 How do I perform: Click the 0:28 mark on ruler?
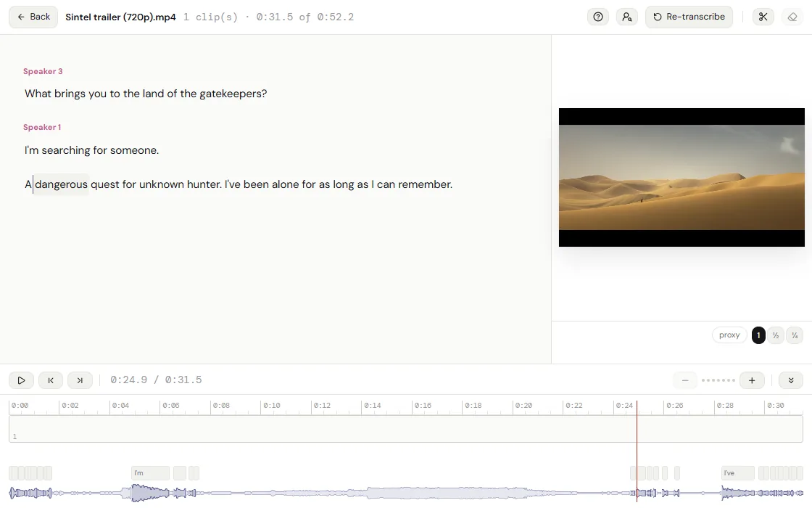click(x=724, y=406)
